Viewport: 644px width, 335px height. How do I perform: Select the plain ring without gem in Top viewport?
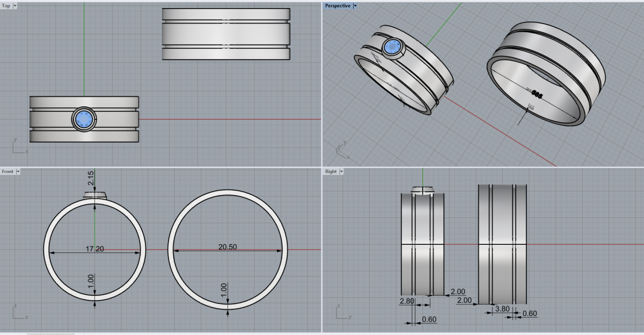point(226,34)
